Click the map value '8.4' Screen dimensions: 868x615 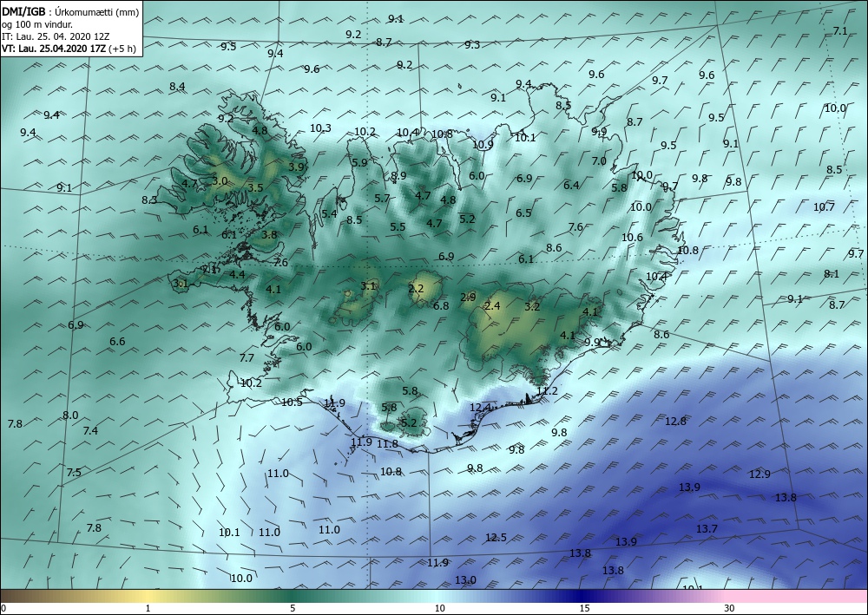[x=177, y=86]
